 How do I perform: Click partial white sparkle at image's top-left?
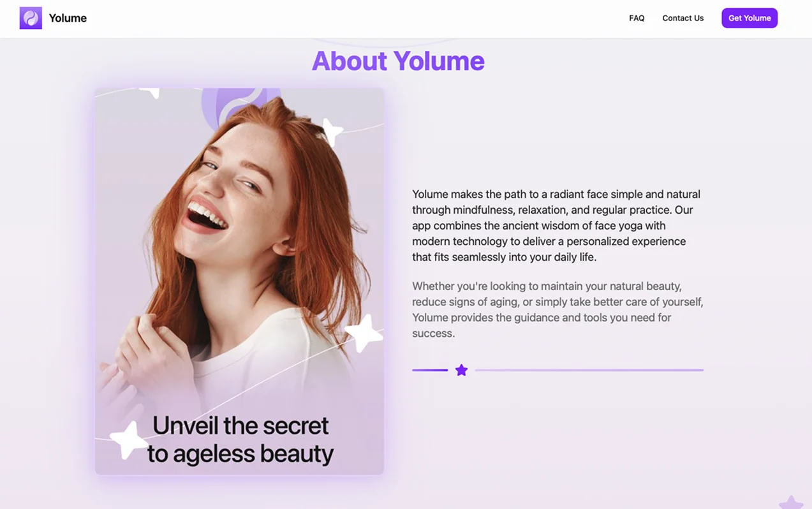tap(151, 92)
